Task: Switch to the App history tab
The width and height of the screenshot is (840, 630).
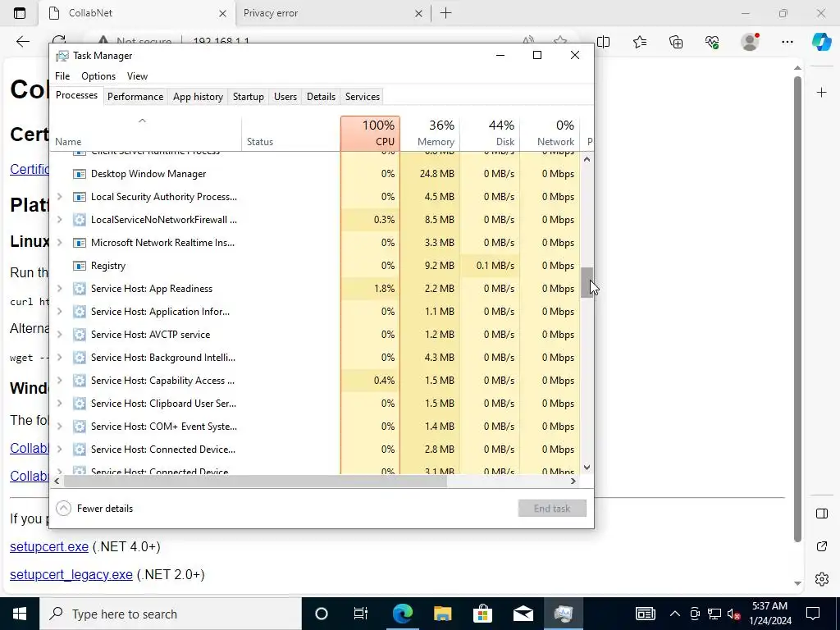Action: coord(198,97)
